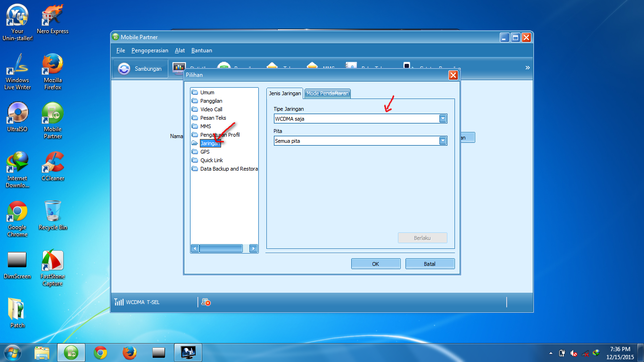This screenshot has height=362, width=644.
Task: Click the Patch folder on the desktop
Action: (x=17, y=313)
